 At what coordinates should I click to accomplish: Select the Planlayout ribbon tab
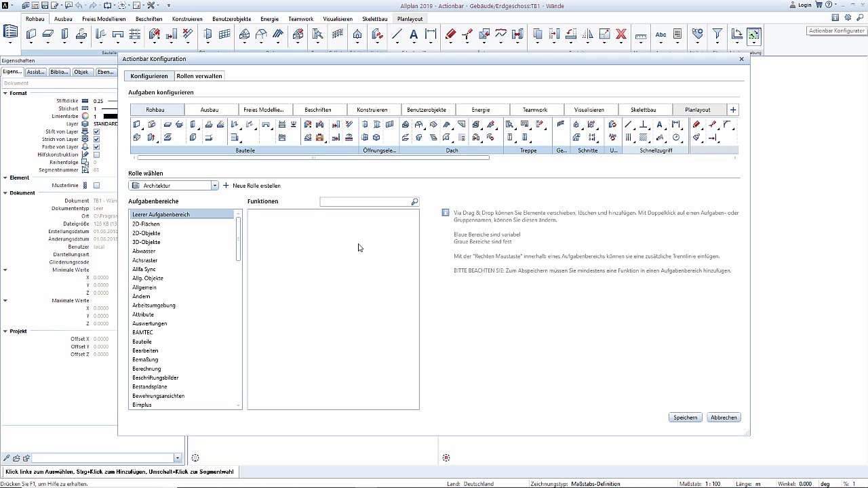(x=410, y=19)
